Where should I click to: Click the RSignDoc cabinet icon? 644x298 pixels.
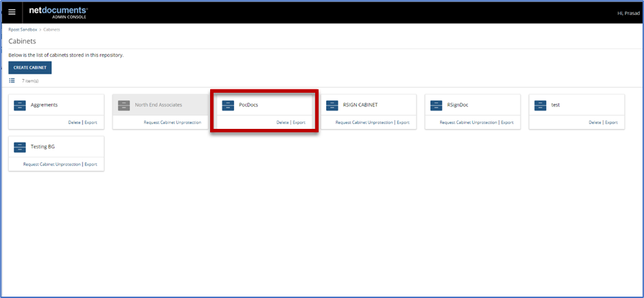coord(436,105)
